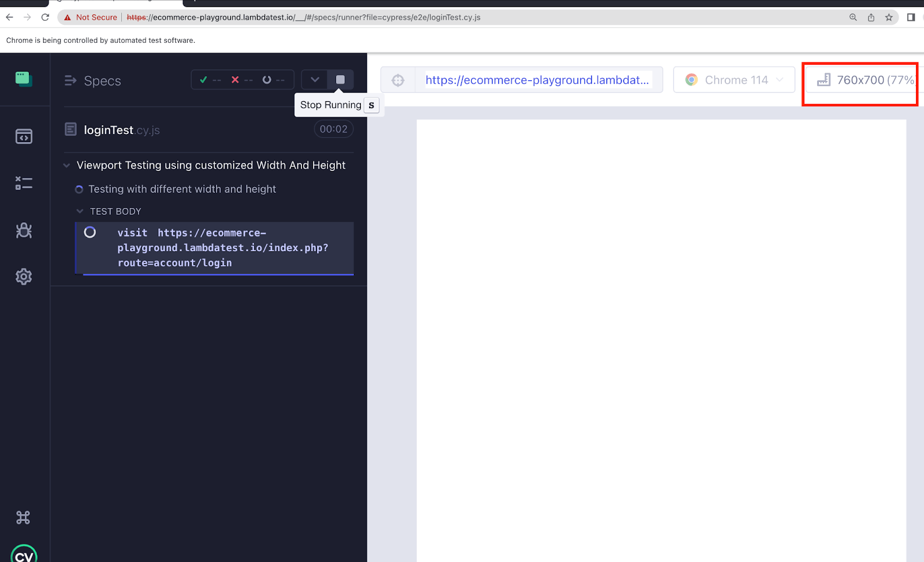Screen dimensions: 924x562
Task: Open the Runs list icon in sidebar
Action: [x=24, y=183]
